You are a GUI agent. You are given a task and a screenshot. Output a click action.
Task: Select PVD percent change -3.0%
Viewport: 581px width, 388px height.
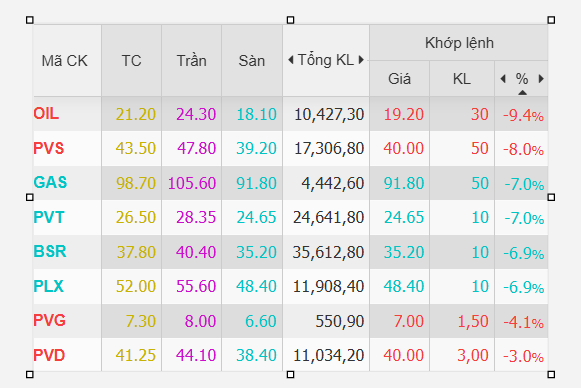[524, 357]
